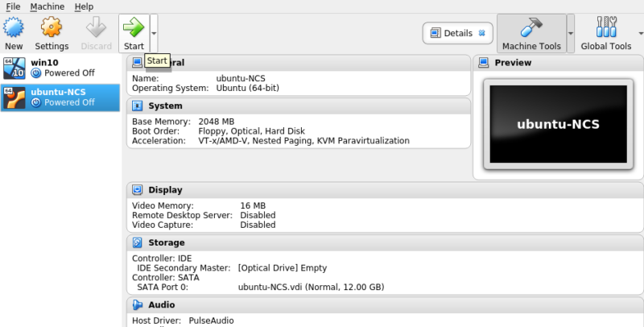Click the System section chip icon

point(137,106)
